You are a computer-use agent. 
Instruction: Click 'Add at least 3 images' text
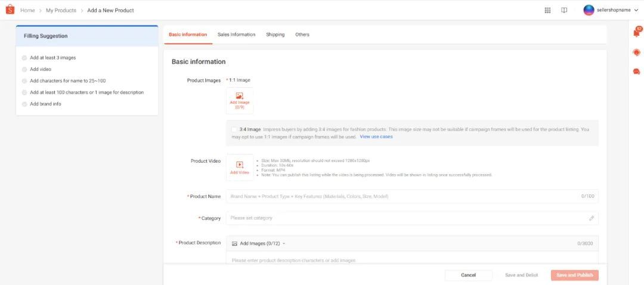click(x=53, y=58)
